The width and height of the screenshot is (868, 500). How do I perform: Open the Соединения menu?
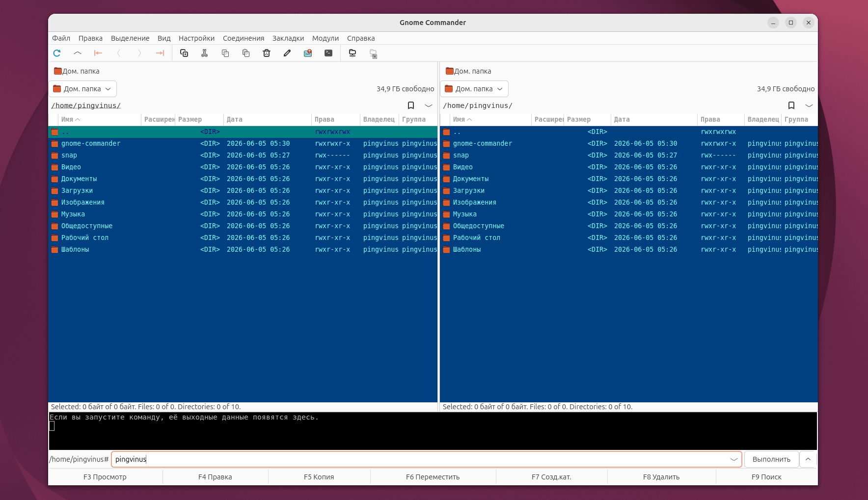point(244,38)
